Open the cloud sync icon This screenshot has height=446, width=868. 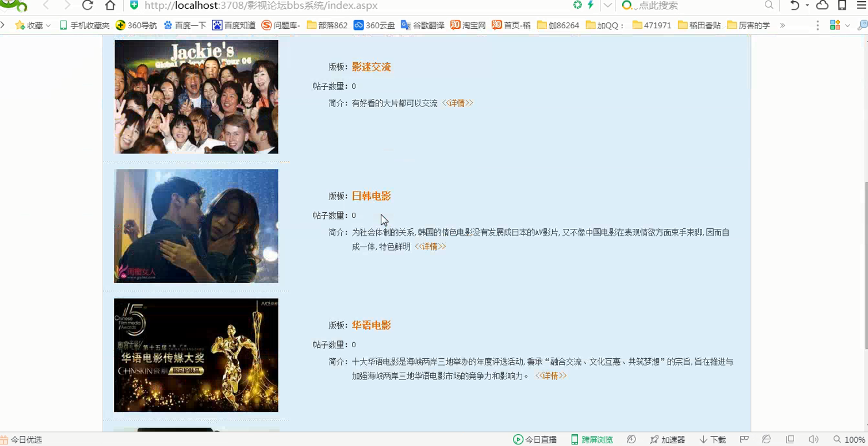pos(822,6)
